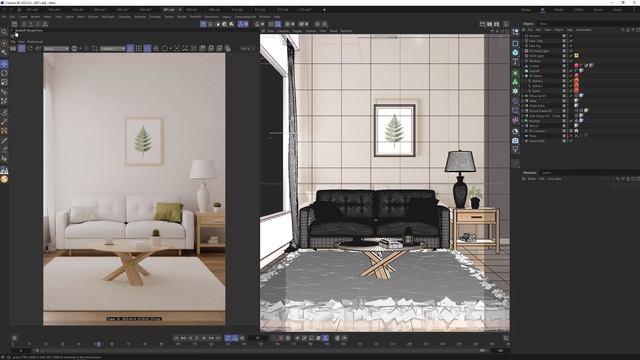Click the timeline range scrollbar
The image size is (640, 360).
260,350
